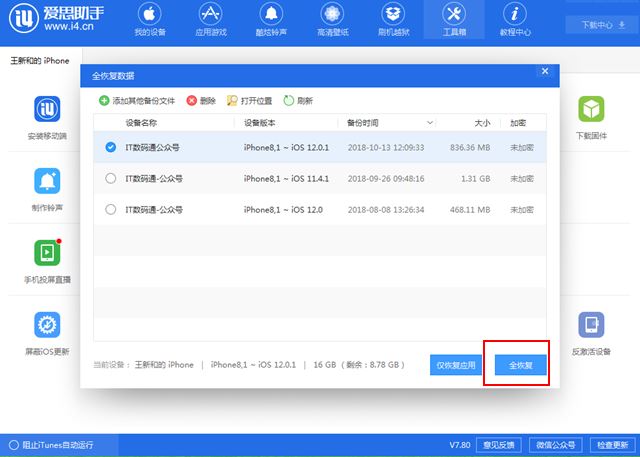The height and width of the screenshot is (457, 640).
Task: Click the V7.80 version label
Action: [460, 445]
